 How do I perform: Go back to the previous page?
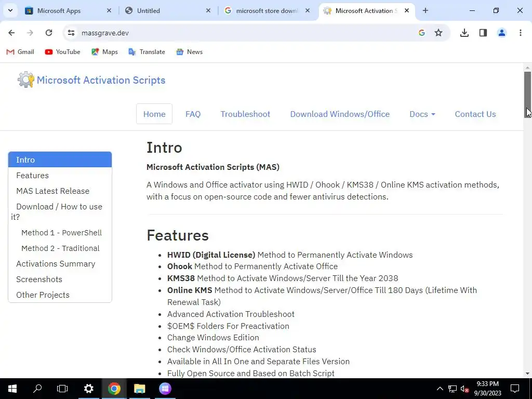tap(11, 33)
